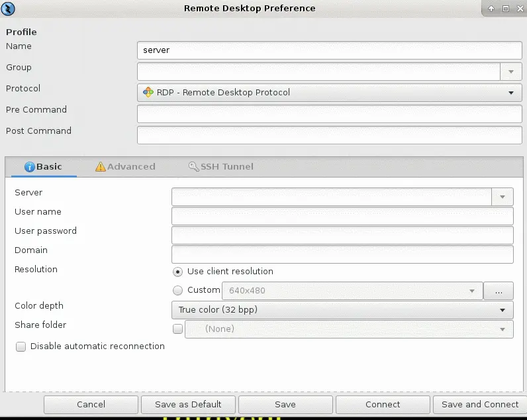Expand the Server history dropdown arrow
527x420 pixels.
point(503,197)
